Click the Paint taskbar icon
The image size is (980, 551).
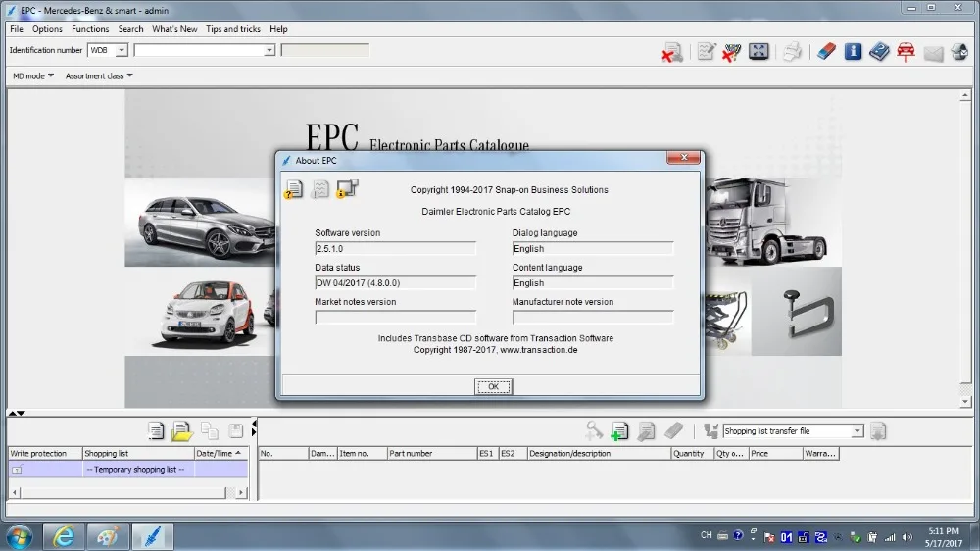(108, 536)
